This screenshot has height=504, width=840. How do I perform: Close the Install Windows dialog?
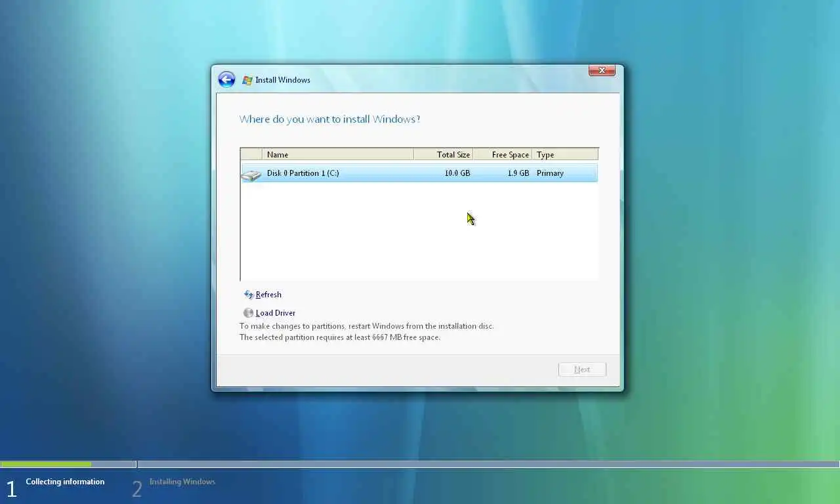[602, 70]
